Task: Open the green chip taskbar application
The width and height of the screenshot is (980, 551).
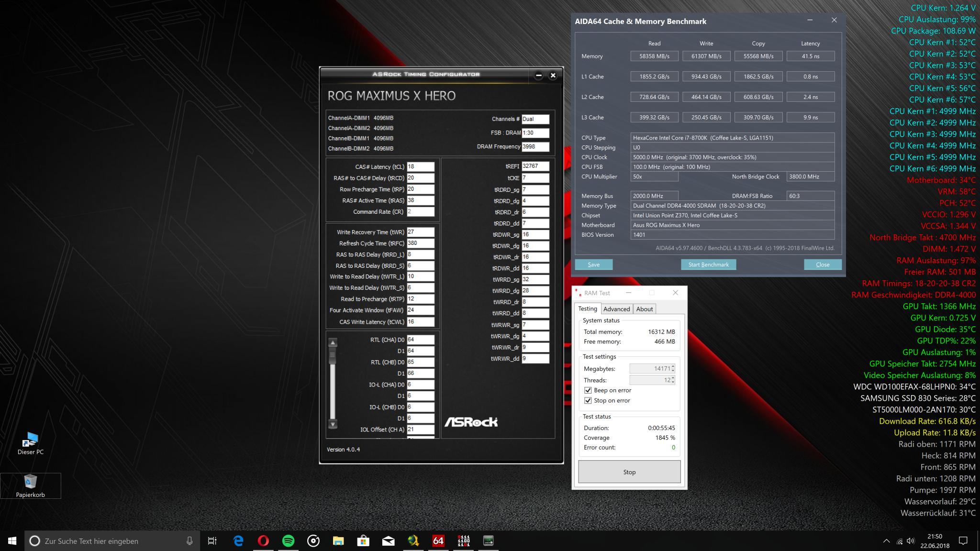Action: coord(488,541)
